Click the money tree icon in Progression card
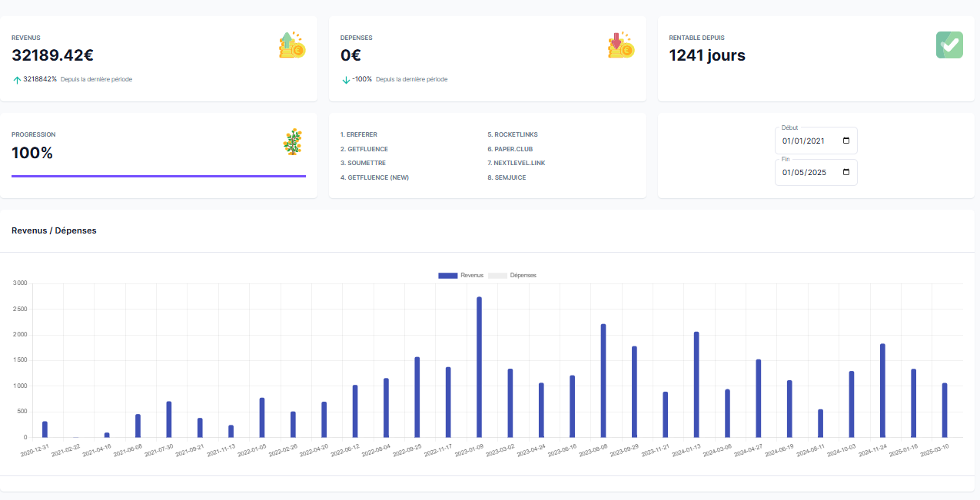This screenshot has height=500, width=980. pos(293,142)
